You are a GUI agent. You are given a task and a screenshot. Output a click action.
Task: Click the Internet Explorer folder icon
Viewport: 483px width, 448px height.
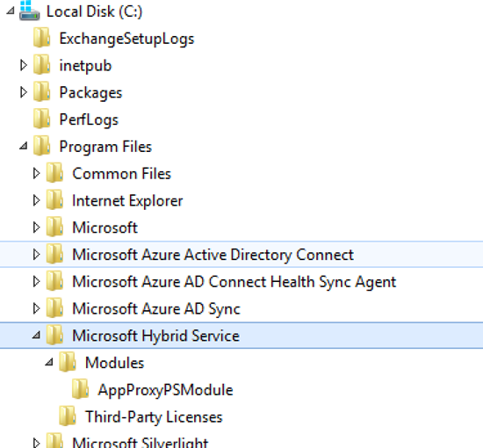point(54,199)
